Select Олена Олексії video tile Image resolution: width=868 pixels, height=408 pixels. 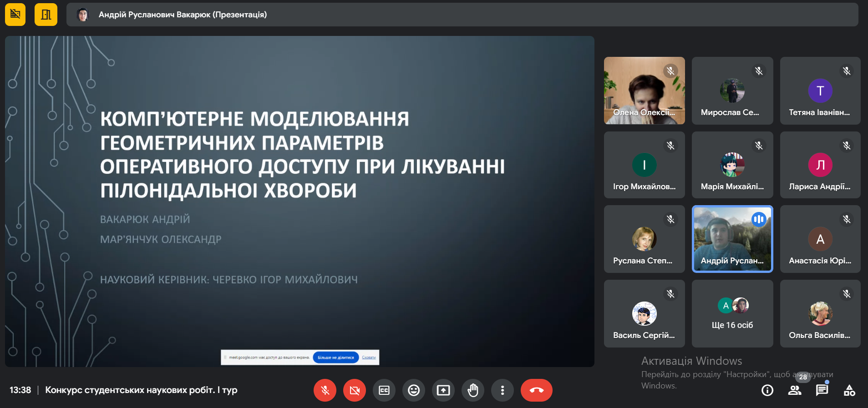644,91
